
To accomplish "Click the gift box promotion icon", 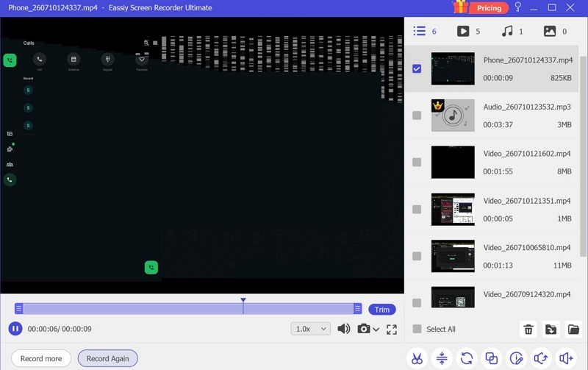I will 461,7.
